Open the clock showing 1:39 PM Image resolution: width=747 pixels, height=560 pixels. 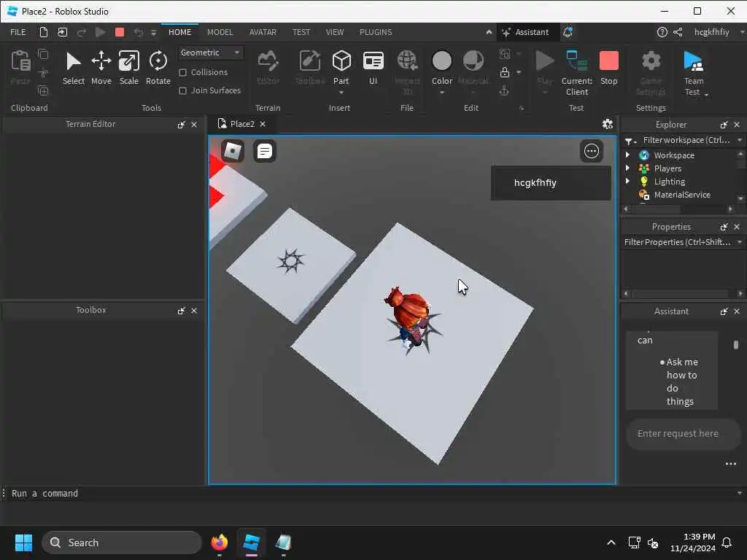point(693,542)
